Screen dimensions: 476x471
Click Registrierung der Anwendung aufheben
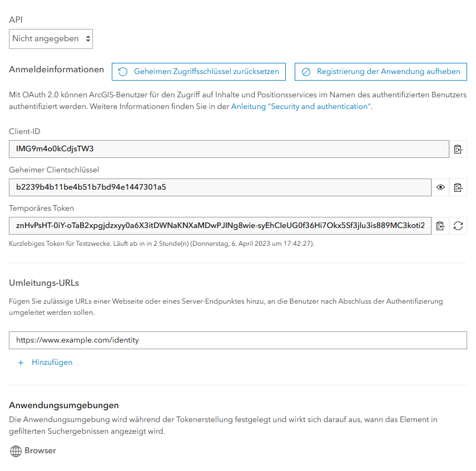tap(380, 71)
